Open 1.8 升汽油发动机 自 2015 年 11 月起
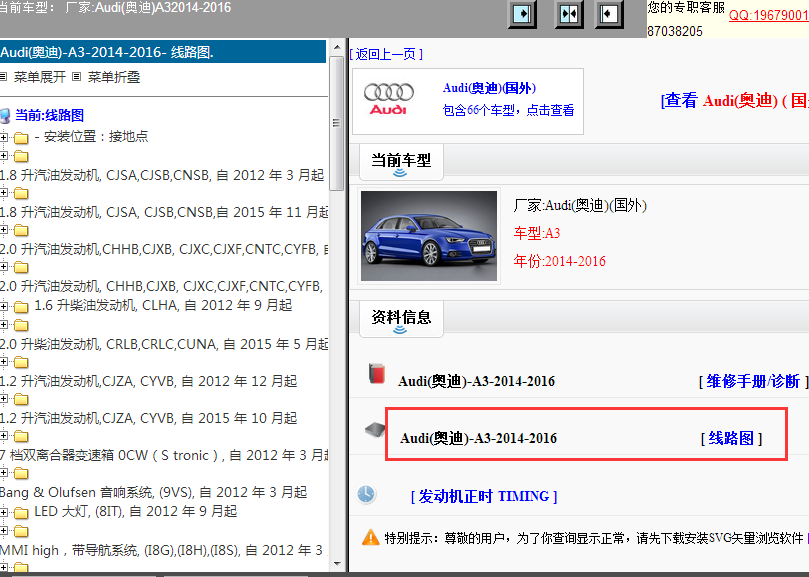The height and width of the screenshot is (577, 809). 164,213
